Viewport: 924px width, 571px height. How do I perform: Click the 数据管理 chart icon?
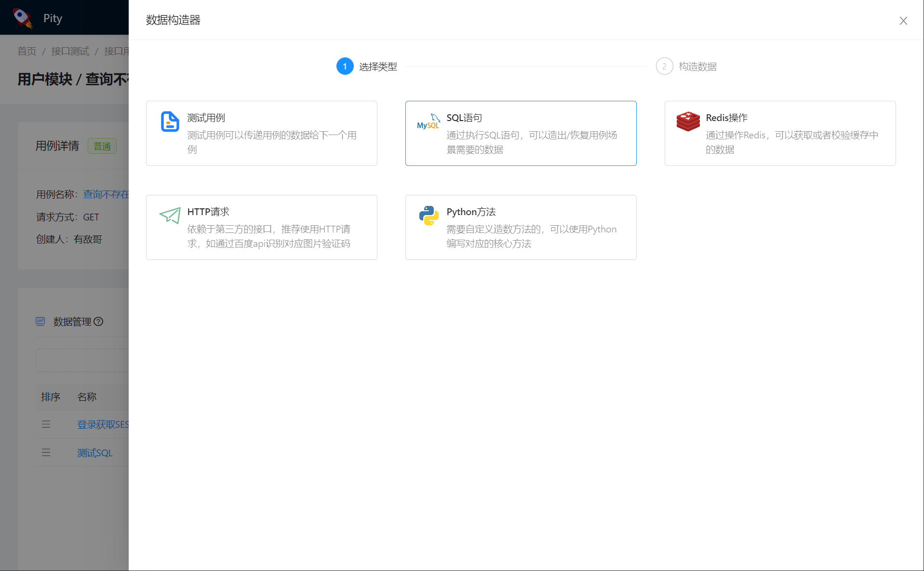40,321
